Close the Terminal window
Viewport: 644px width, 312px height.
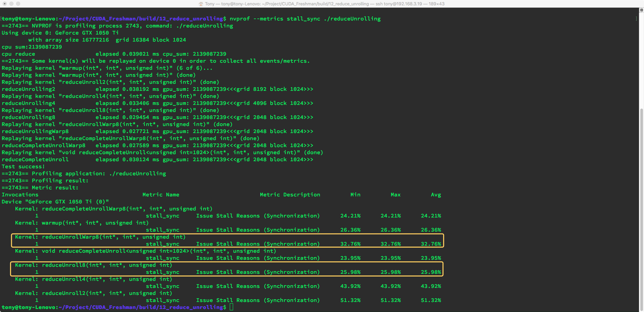pyautogui.click(x=5, y=4)
